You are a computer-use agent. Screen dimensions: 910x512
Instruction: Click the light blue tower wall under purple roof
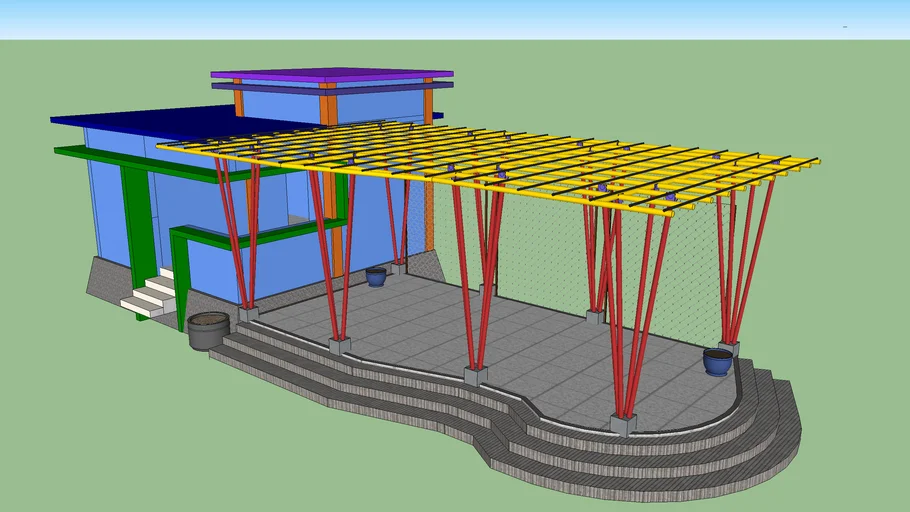tap(280, 104)
